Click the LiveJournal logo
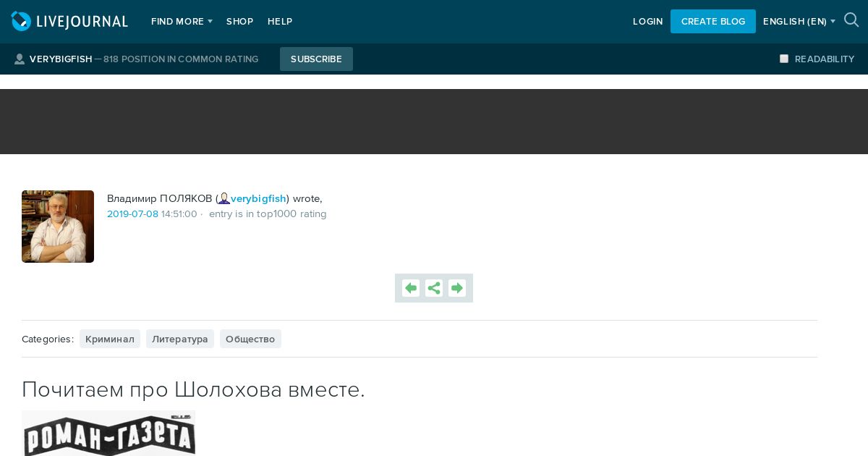Image resolution: width=868 pixels, height=456 pixels. pos(69,22)
